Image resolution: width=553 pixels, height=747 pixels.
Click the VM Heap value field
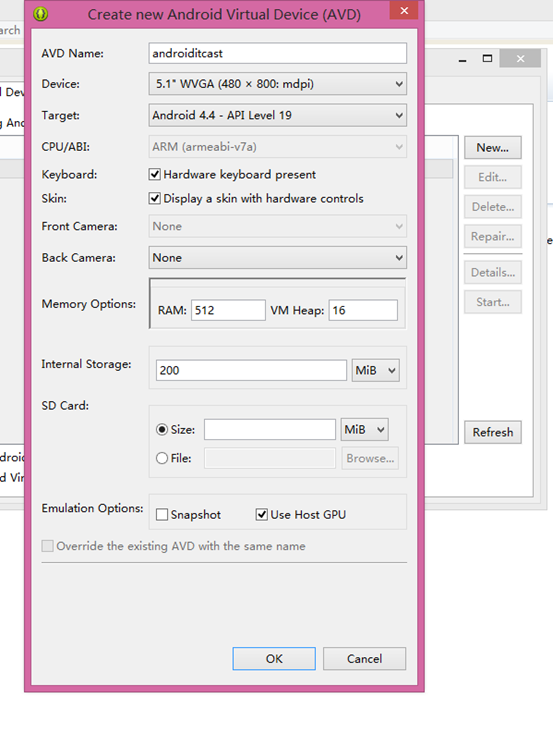(363, 310)
